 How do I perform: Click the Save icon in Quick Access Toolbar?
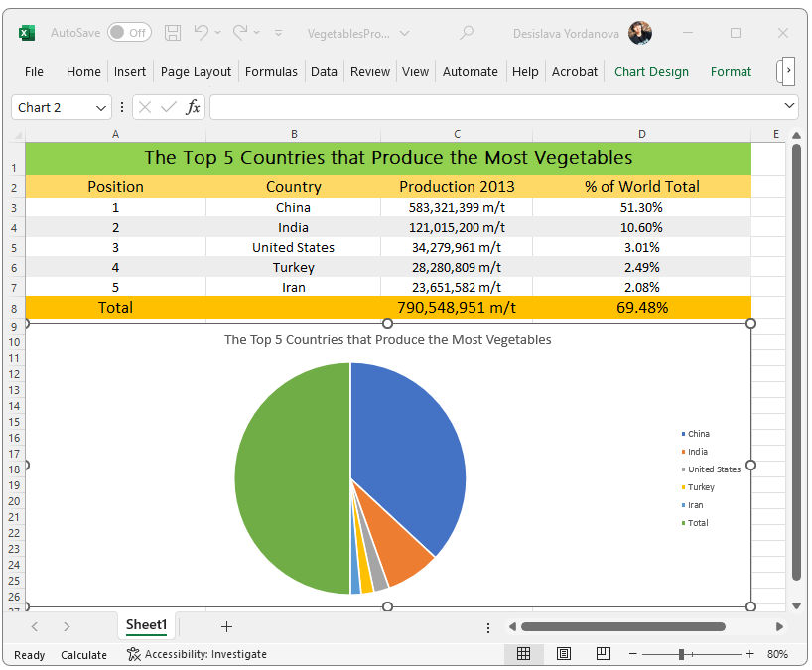(173, 32)
